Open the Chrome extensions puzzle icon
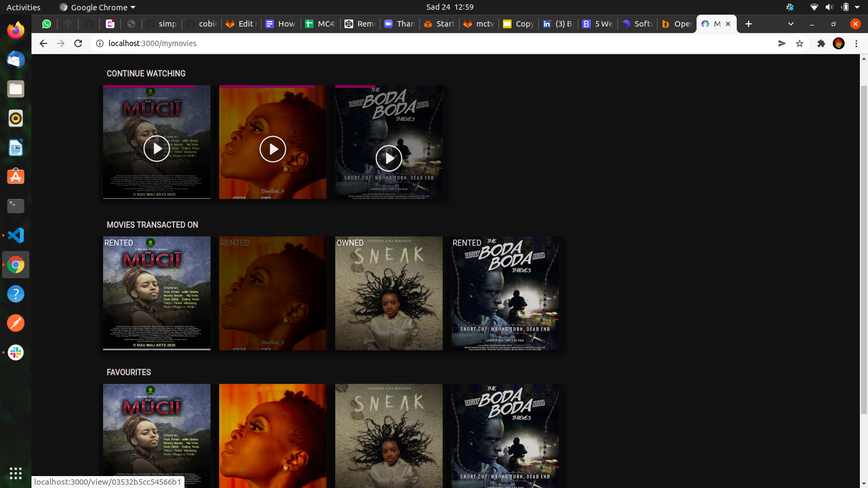Image resolution: width=868 pixels, height=488 pixels. click(821, 43)
